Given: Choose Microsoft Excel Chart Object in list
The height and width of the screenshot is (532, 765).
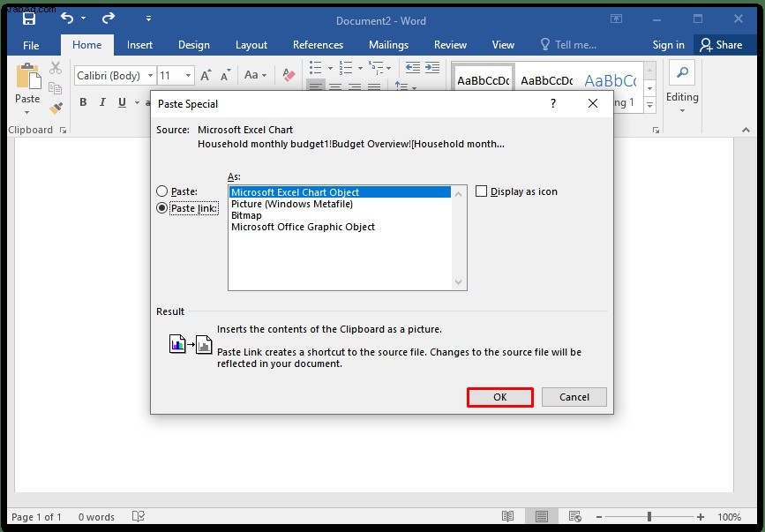Looking at the screenshot, I should (340, 192).
